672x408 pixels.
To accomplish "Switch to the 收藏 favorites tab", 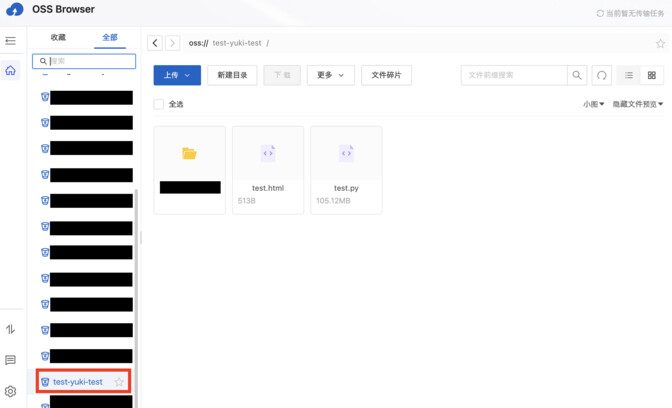I will pyautogui.click(x=58, y=38).
